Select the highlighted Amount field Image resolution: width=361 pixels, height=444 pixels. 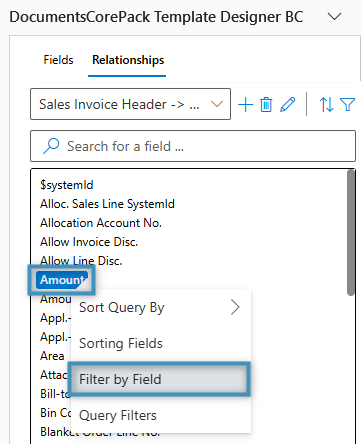(x=62, y=280)
